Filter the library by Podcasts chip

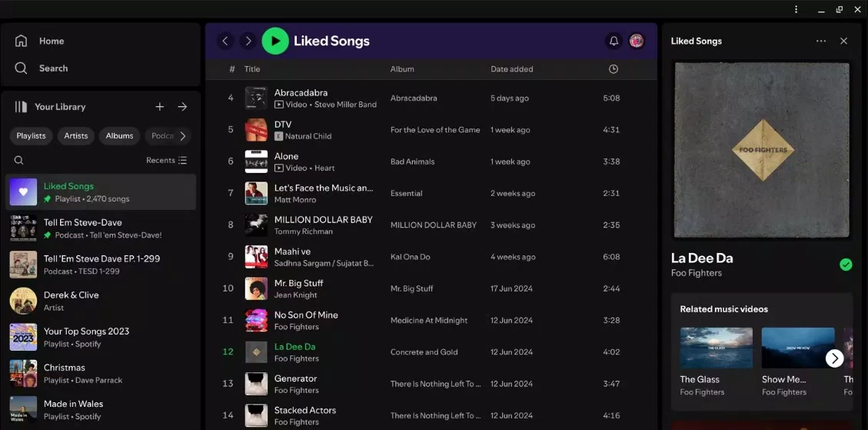point(162,135)
